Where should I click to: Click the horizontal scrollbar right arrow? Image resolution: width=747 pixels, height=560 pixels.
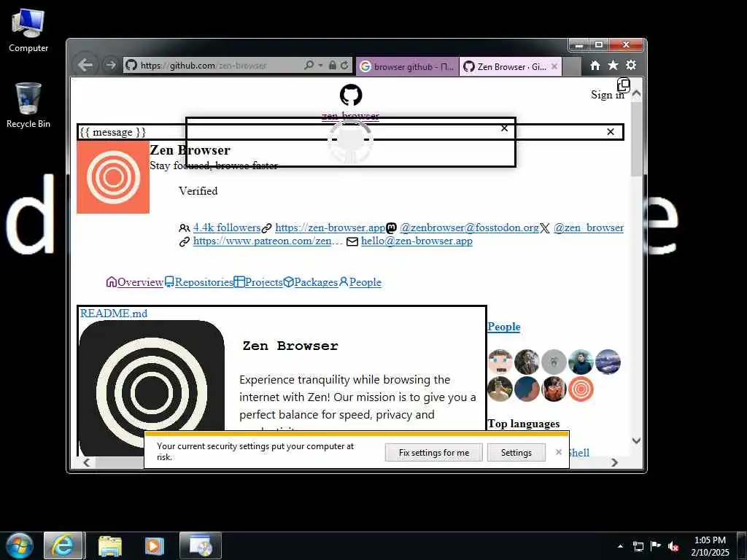[614, 462]
